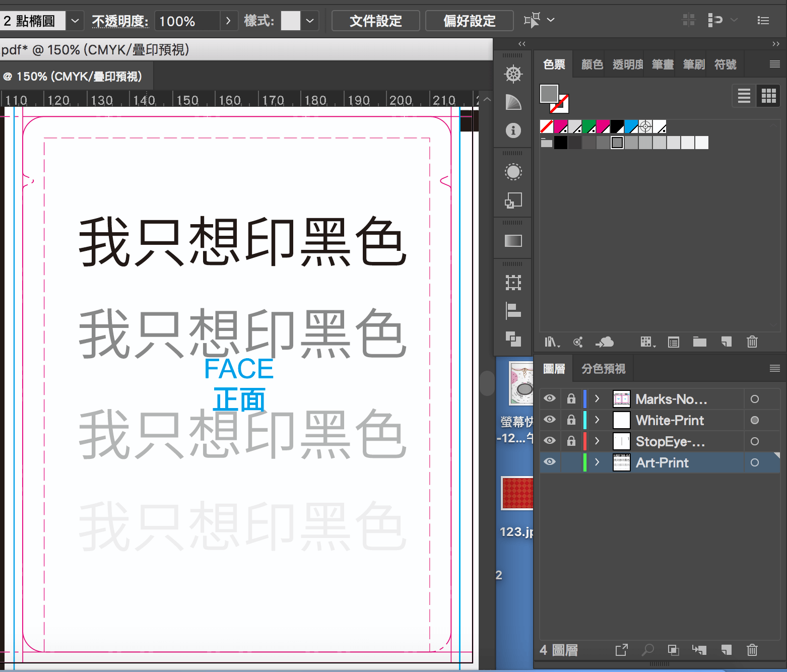The width and height of the screenshot is (787, 672).
Task: Toggle visibility of the Art-Print layer
Action: coord(550,462)
